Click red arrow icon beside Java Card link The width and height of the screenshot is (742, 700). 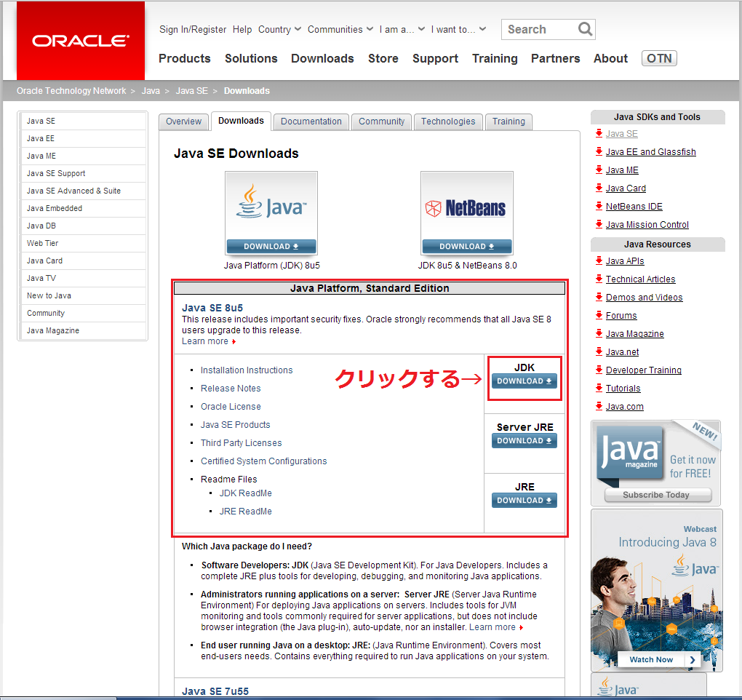tap(599, 188)
